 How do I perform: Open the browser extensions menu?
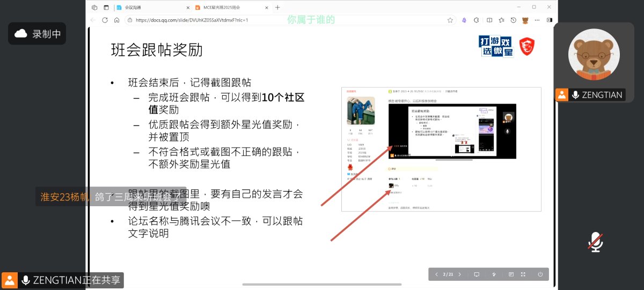(477, 20)
